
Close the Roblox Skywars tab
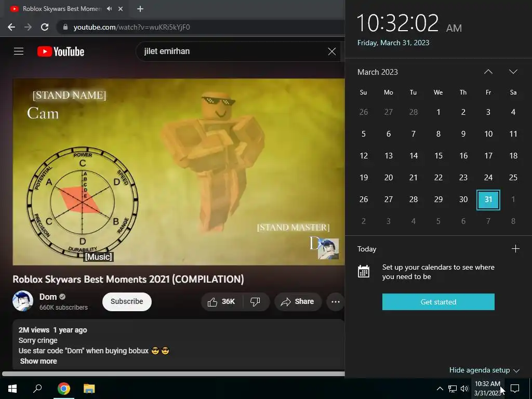click(121, 9)
